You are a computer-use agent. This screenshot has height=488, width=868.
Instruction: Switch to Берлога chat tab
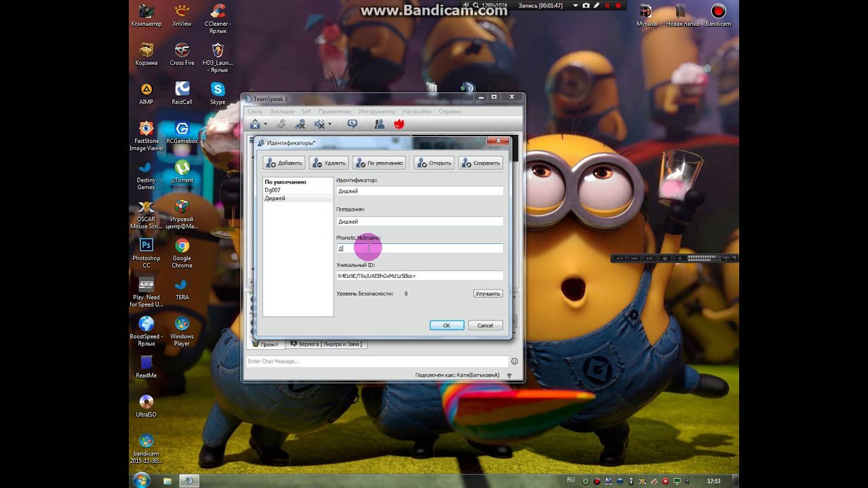coord(327,344)
